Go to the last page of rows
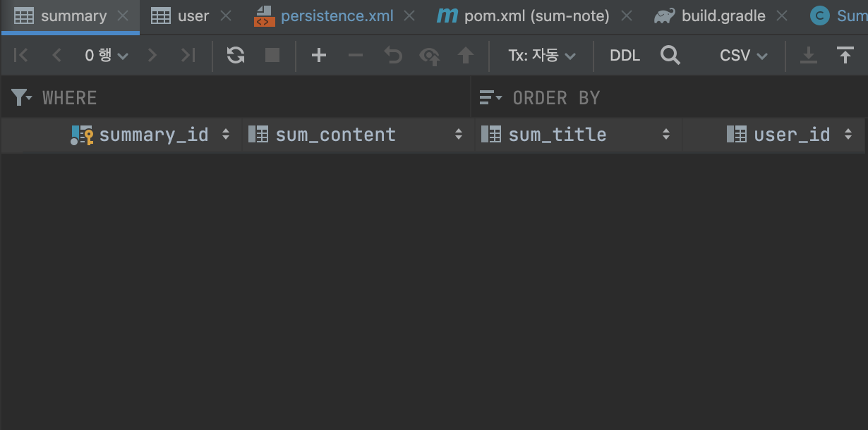868x430 pixels. pos(188,55)
